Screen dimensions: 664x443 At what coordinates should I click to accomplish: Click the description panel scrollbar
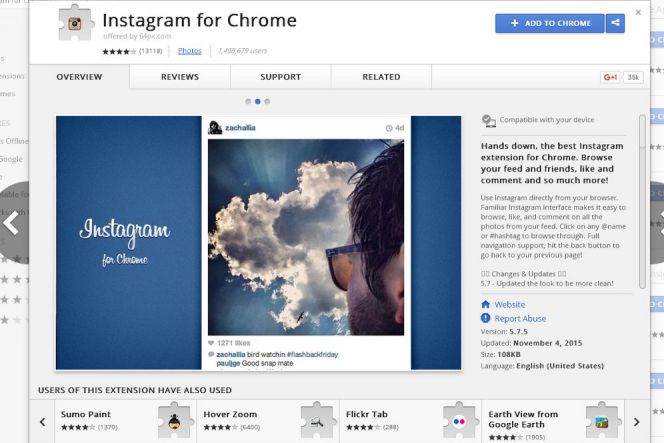642,201
